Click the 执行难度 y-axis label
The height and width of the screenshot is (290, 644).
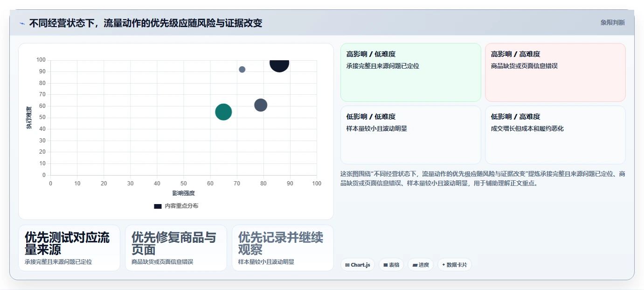tap(29, 118)
